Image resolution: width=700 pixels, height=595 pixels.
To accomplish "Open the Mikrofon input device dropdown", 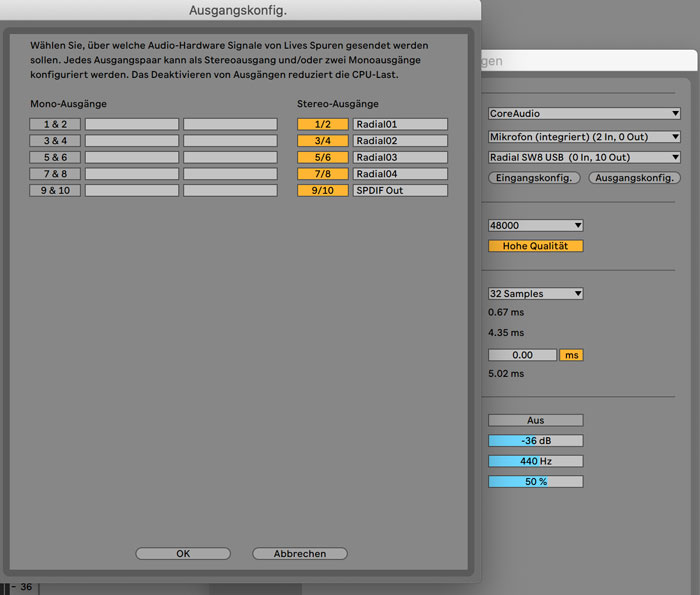I will (584, 136).
